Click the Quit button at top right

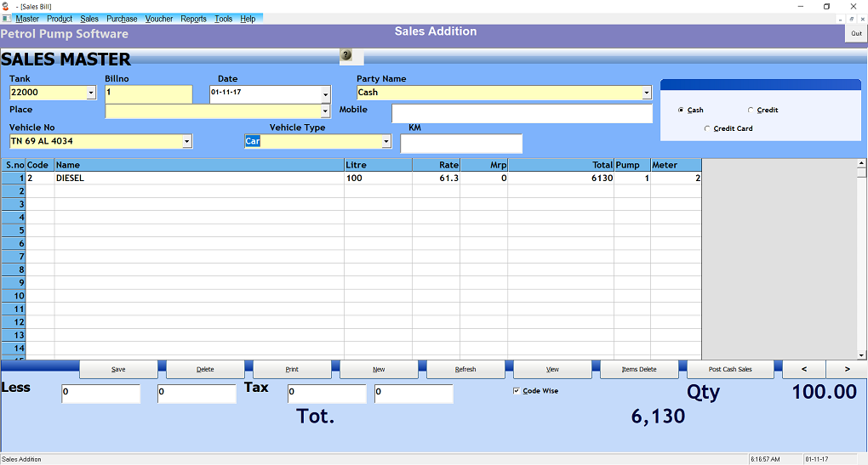[x=856, y=34]
